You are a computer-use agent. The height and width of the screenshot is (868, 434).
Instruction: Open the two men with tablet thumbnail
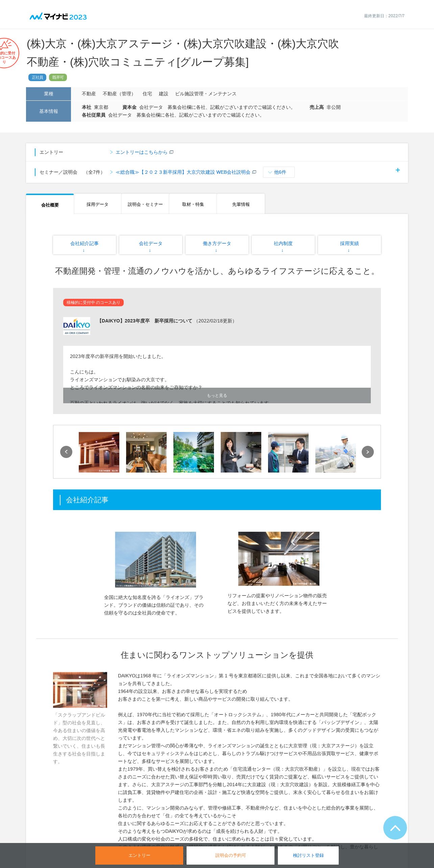[x=288, y=452]
